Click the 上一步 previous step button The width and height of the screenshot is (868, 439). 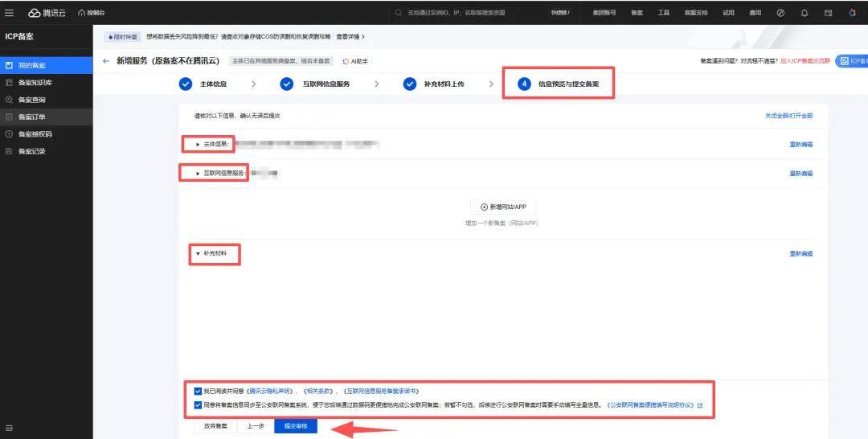click(x=256, y=426)
